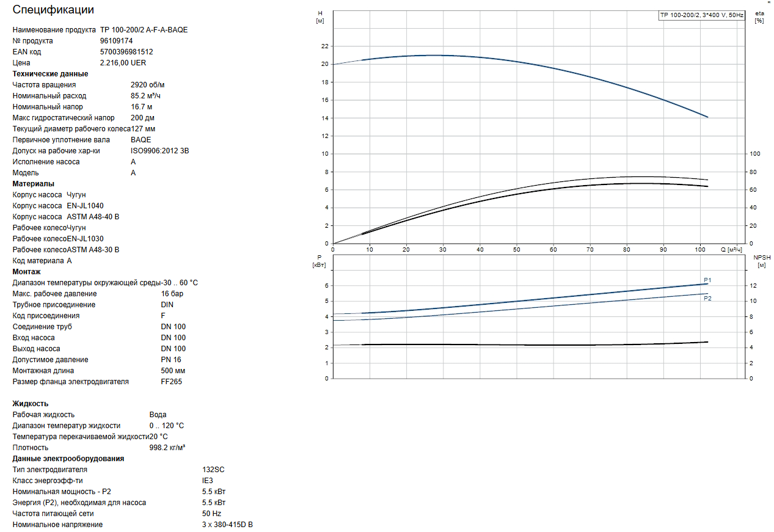Viewport: 774px width, 532px height.
Task: Select motor flange size "FF265"
Action: pos(172,382)
